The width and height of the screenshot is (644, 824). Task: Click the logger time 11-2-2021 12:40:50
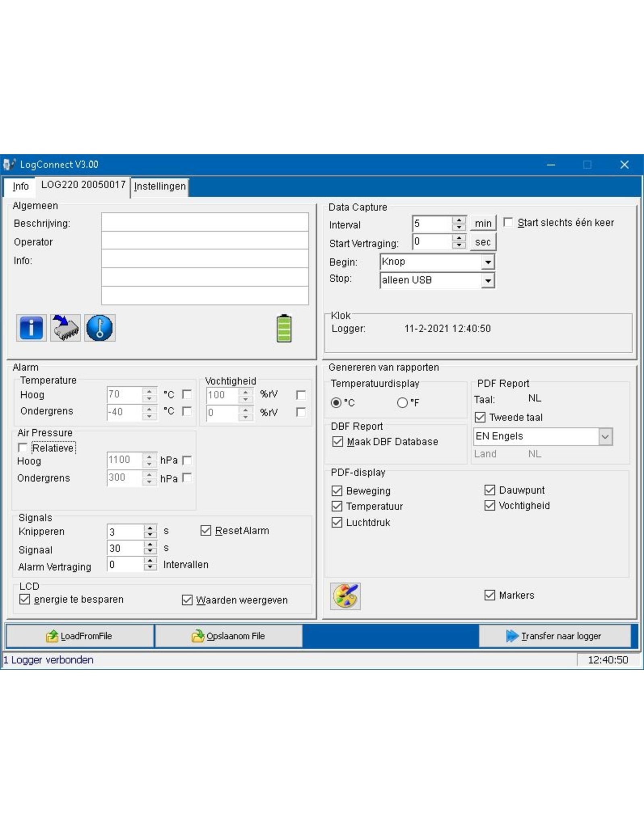(448, 329)
